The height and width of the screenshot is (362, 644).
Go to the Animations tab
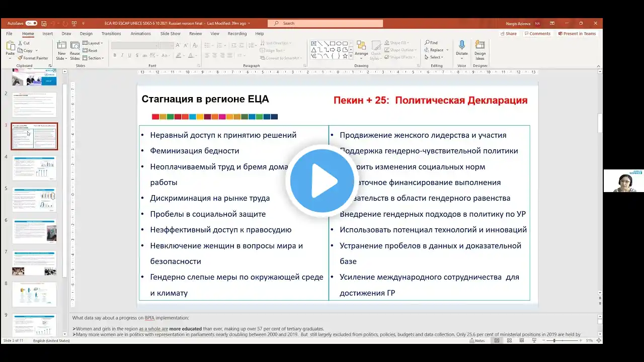140,34
